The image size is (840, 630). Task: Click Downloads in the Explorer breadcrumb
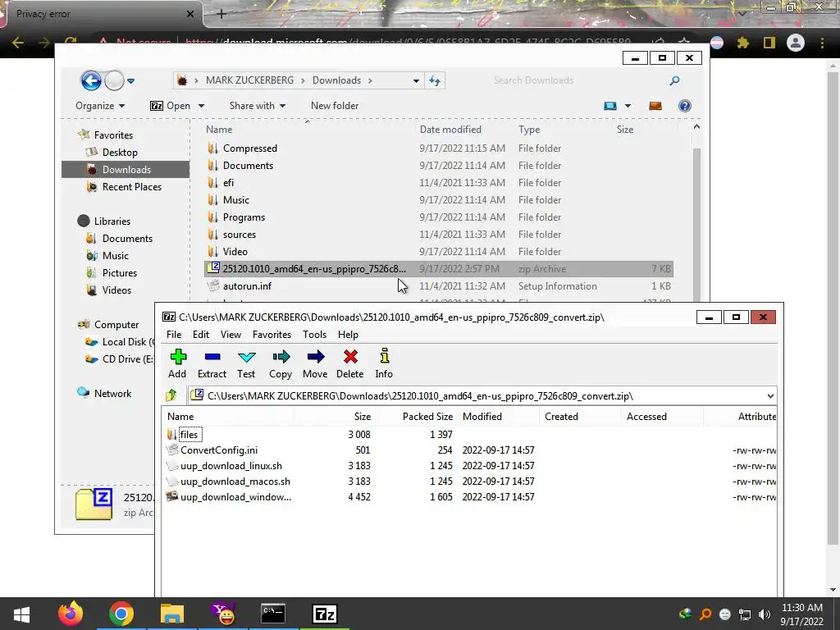coord(336,80)
